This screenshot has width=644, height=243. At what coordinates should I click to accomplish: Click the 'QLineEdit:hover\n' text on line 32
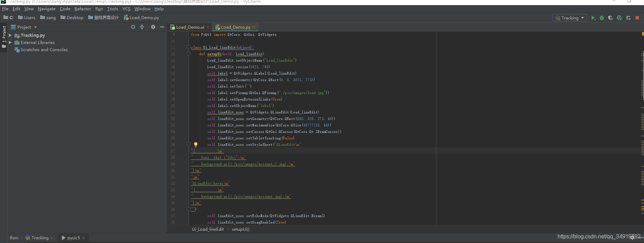tap(210, 183)
